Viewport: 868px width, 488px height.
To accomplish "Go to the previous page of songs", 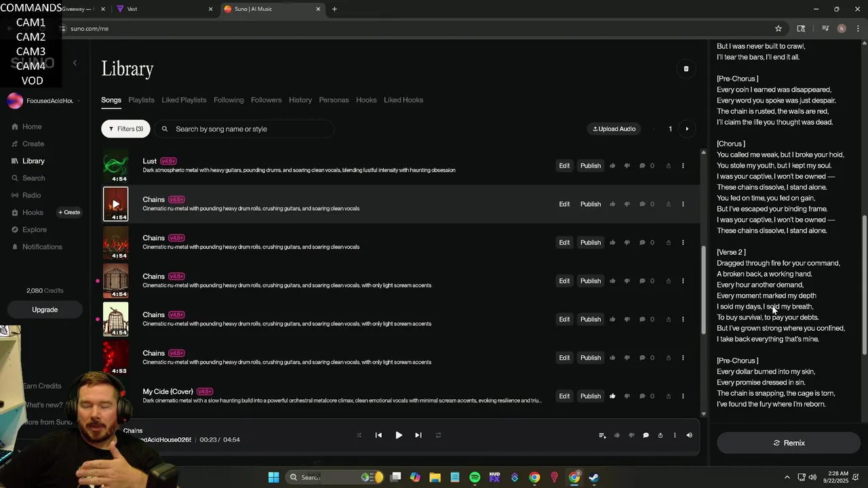I will (x=654, y=129).
